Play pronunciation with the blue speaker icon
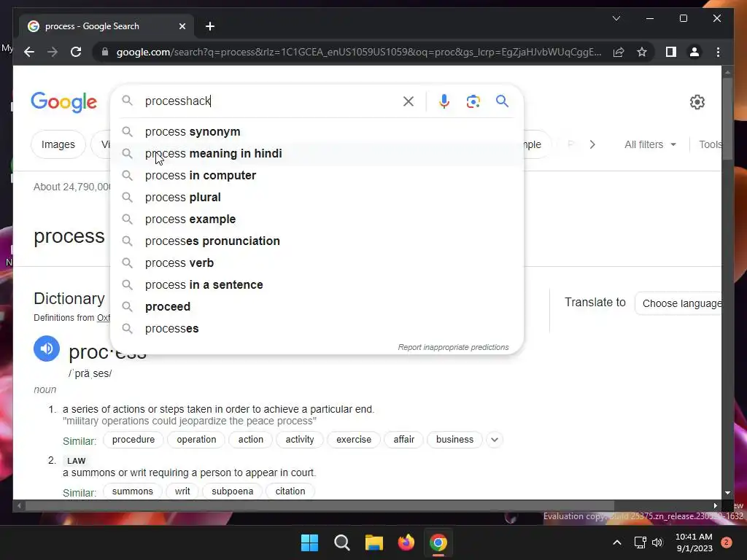This screenshot has height=560, width=747. (x=47, y=349)
